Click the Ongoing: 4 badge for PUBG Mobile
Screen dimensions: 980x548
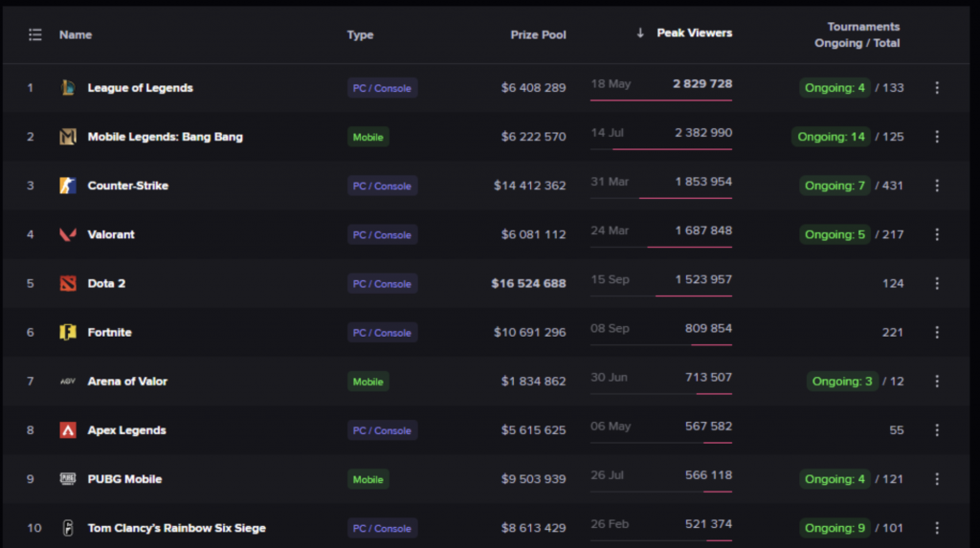tap(835, 478)
